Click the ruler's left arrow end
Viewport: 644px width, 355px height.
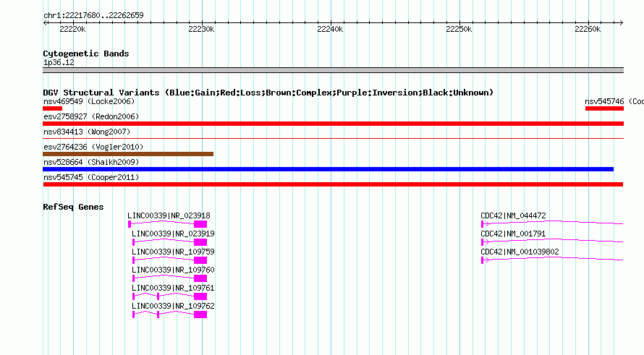pos(45,23)
